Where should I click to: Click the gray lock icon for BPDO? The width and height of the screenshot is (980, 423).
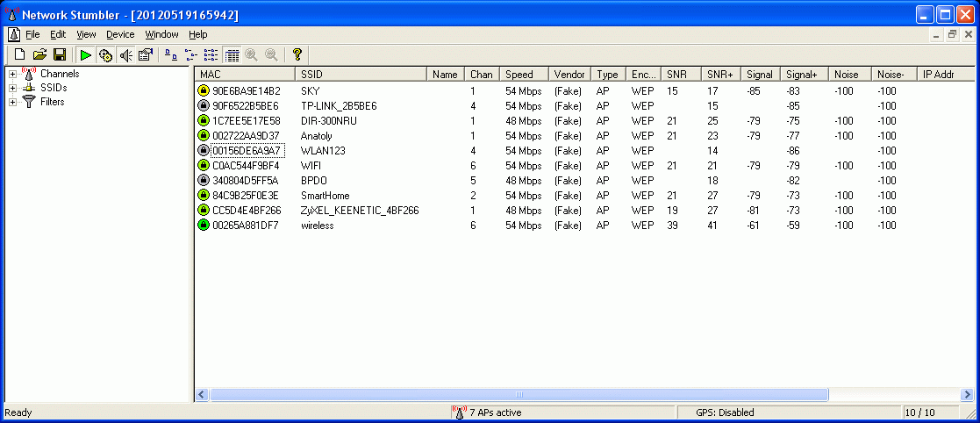204,181
